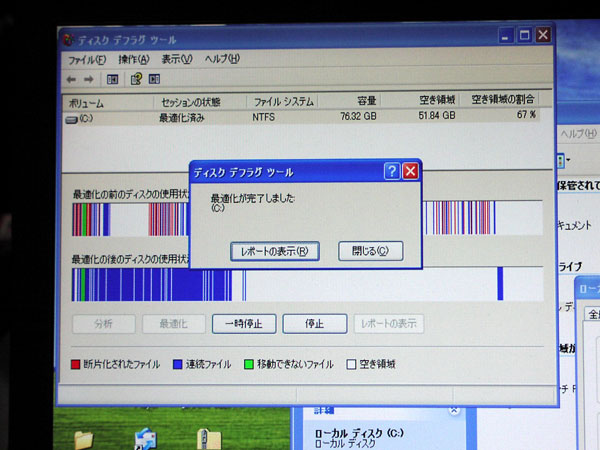Toggle the console tree pane icon
This screenshot has height=450, width=600.
(x=112, y=80)
